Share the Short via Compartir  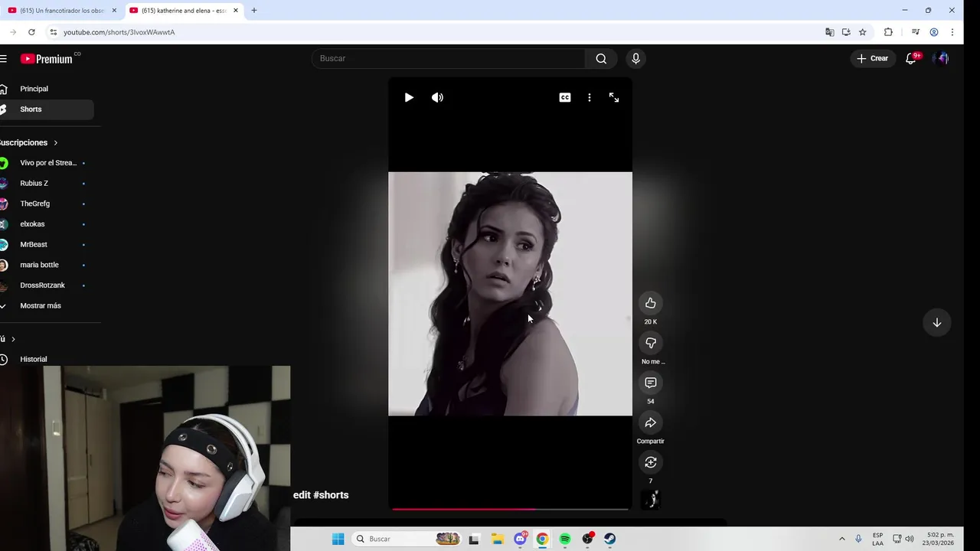click(651, 422)
